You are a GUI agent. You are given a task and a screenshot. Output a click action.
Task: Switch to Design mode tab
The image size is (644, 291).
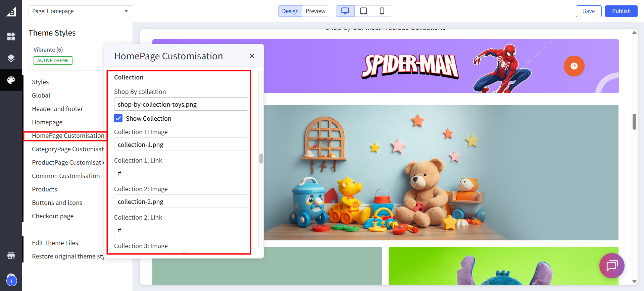coord(290,11)
